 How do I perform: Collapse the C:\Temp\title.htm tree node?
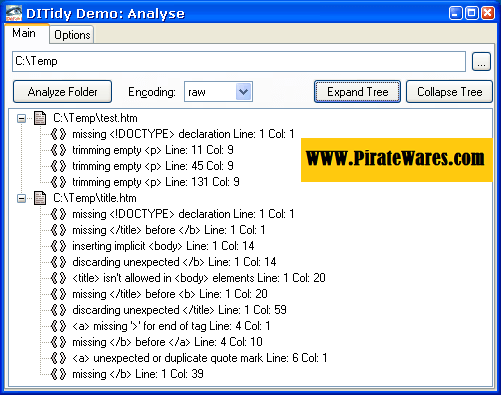pos(21,198)
